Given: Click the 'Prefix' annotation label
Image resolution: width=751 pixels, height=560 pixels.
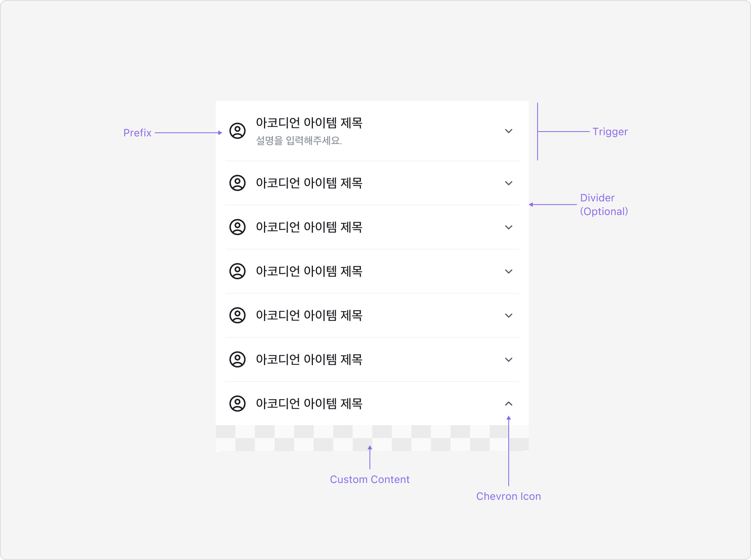Looking at the screenshot, I should click(x=137, y=133).
